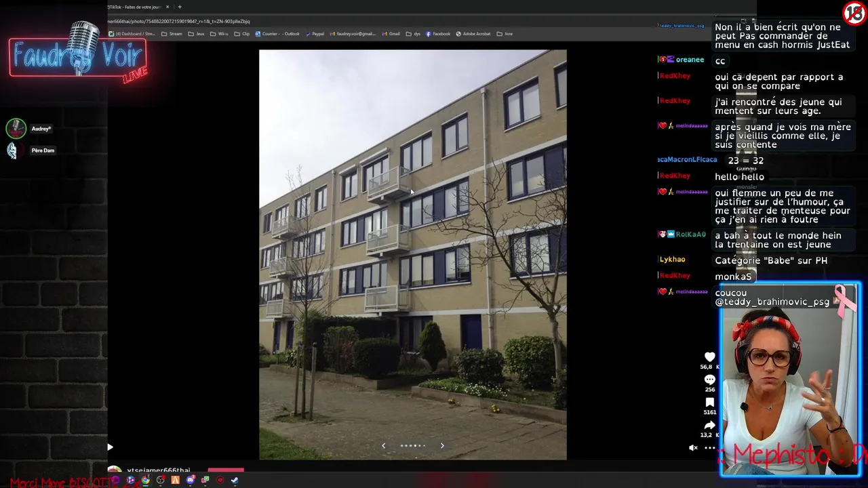The image size is (868, 488).
Task: Open the dys bookmarks folder
Action: click(x=413, y=34)
